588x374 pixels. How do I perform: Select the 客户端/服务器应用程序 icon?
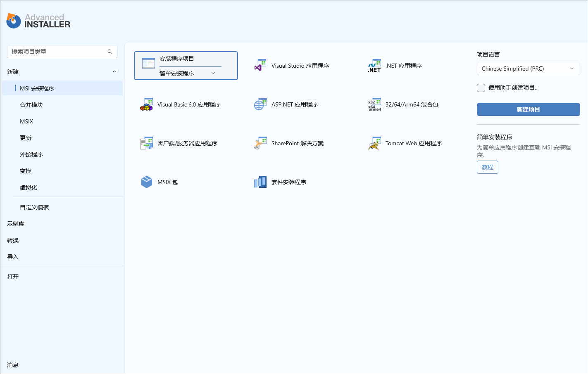[146, 143]
